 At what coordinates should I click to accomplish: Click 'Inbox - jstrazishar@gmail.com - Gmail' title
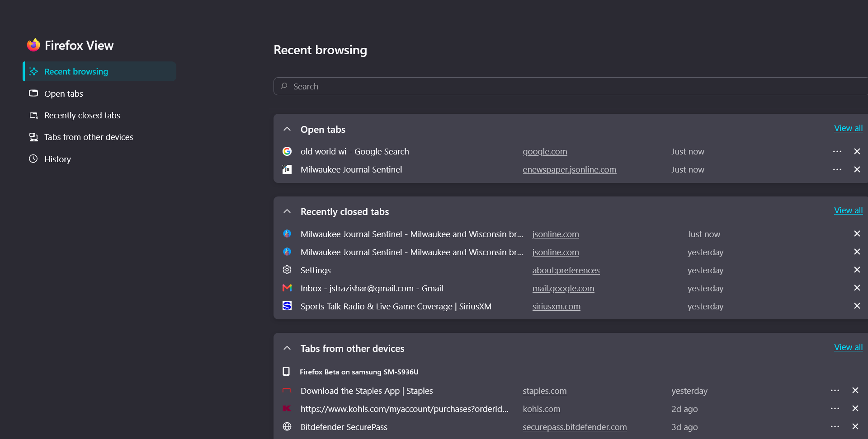pyautogui.click(x=372, y=289)
